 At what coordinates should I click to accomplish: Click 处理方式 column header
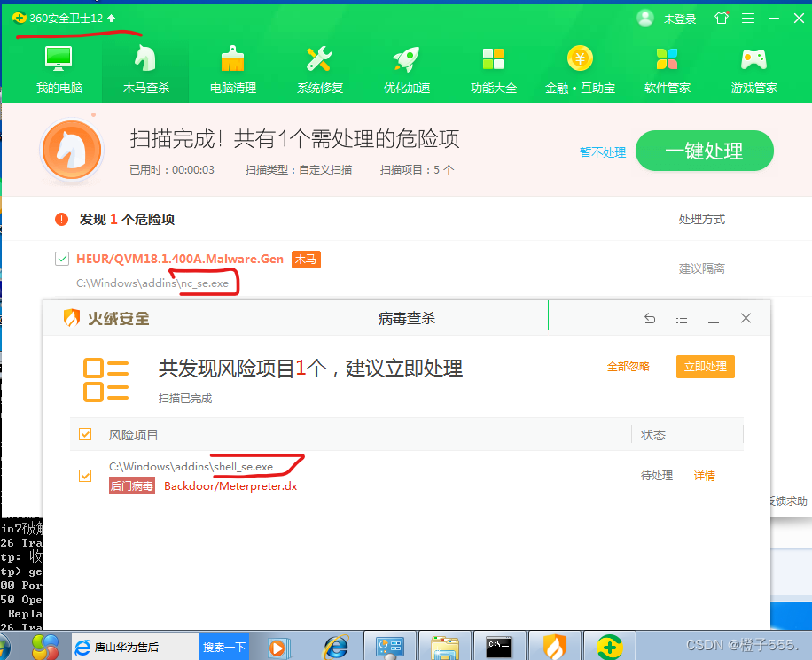[702, 219]
